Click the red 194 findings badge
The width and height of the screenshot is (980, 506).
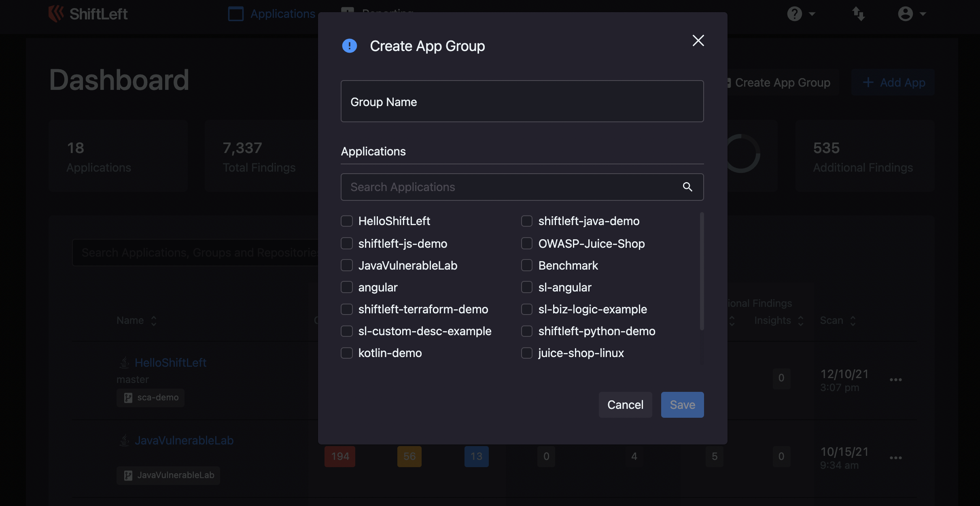click(x=340, y=457)
